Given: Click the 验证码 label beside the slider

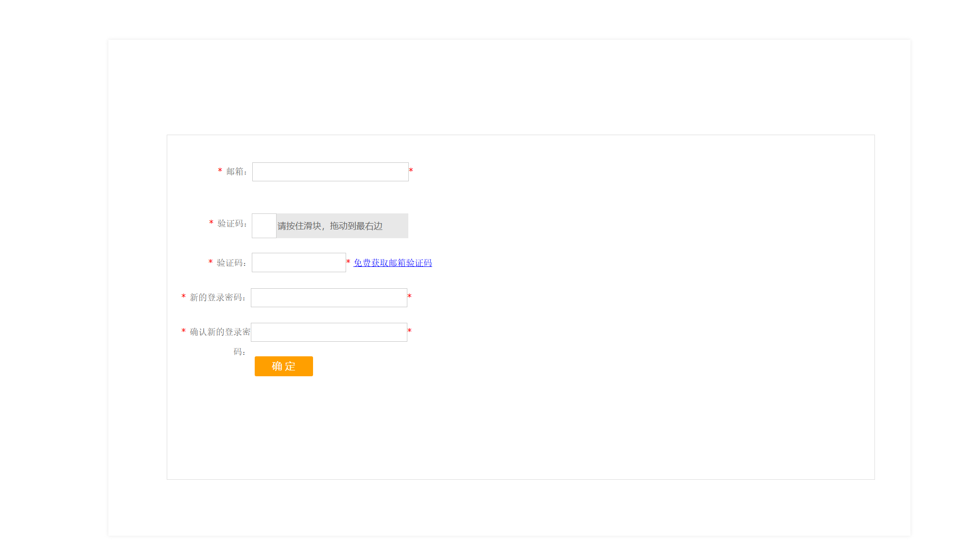Looking at the screenshot, I should click(x=231, y=224).
